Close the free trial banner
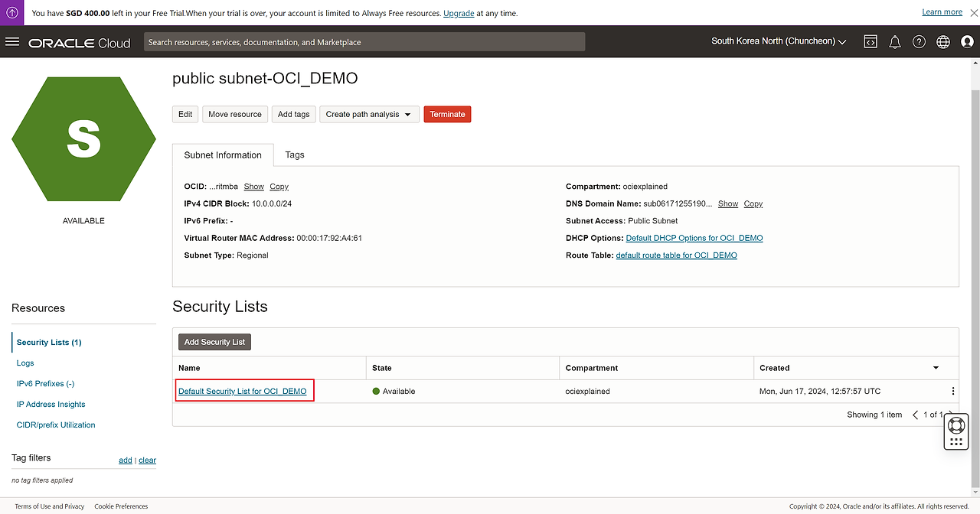Image resolution: width=980 pixels, height=514 pixels. pos(973,13)
